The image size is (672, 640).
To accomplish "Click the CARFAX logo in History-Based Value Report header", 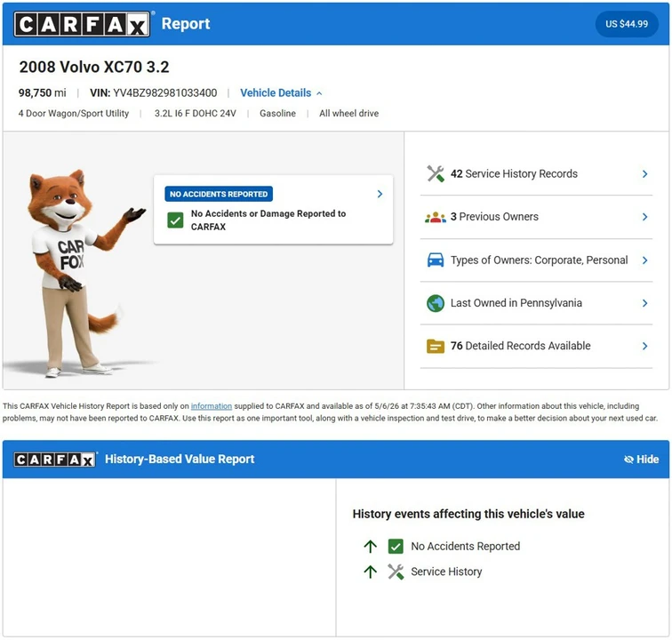I will pos(54,460).
